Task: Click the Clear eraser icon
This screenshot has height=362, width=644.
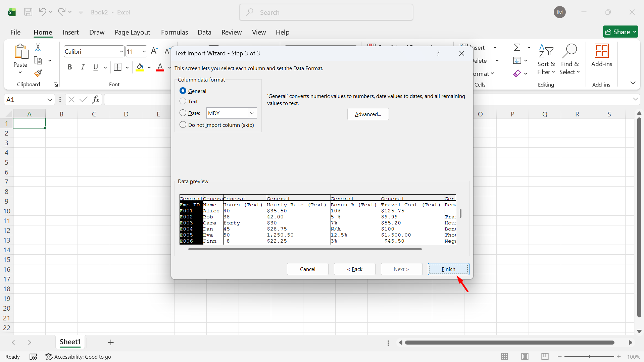Action: (517, 73)
